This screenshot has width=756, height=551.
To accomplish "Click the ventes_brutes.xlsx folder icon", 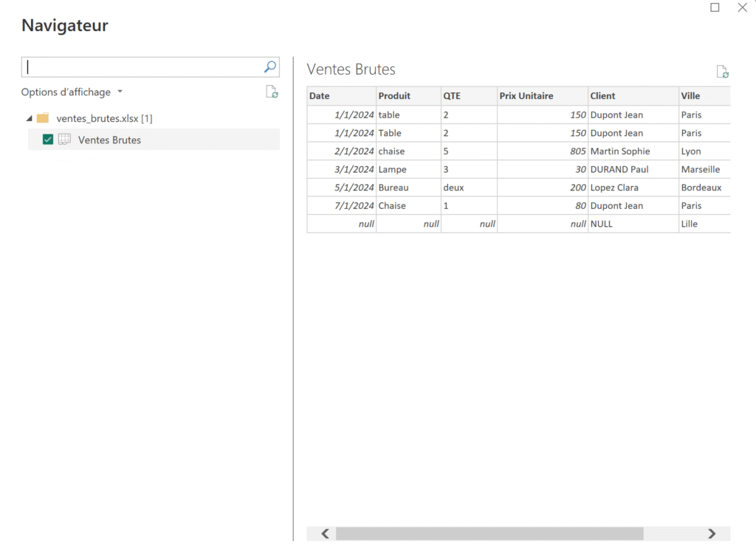I will (x=43, y=118).
